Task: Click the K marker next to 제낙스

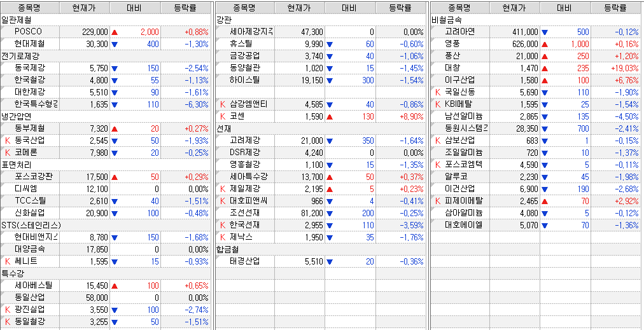Action: click(223, 237)
